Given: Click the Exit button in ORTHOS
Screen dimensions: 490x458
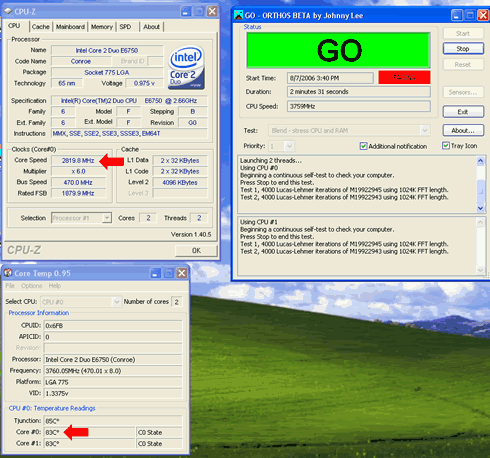Looking at the screenshot, I should click(463, 112).
